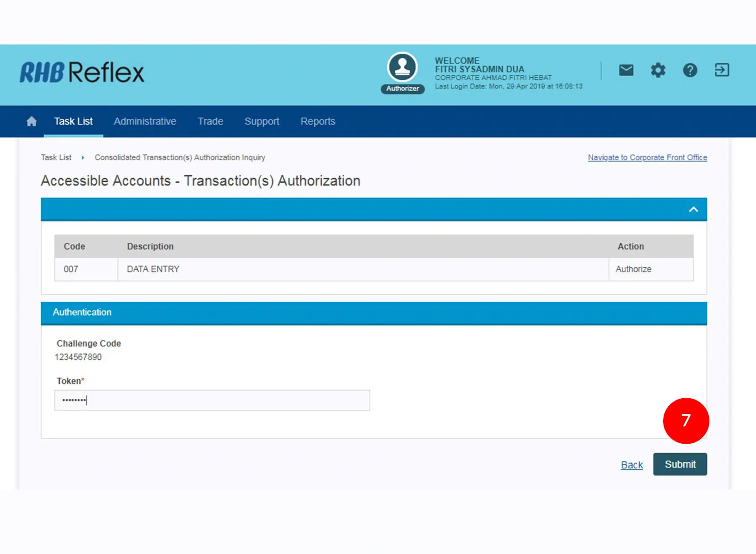Follow the Navigate to Corporate Front Office link

pyautogui.click(x=647, y=157)
